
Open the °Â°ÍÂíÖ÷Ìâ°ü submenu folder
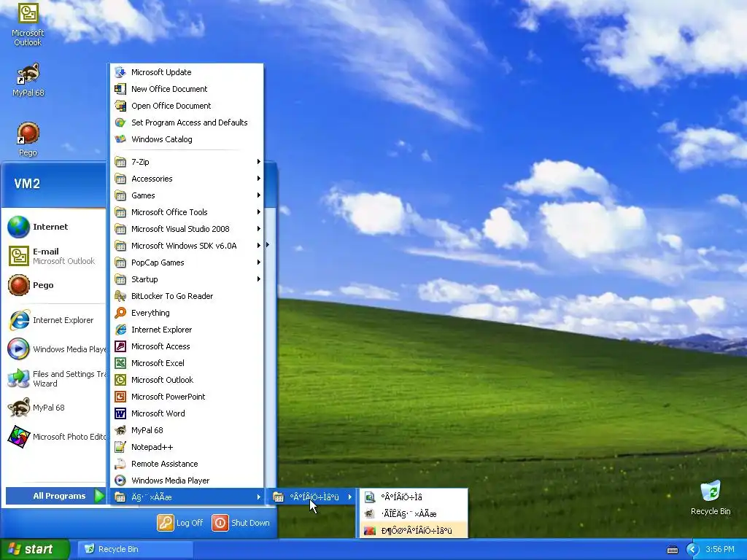(x=312, y=497)
